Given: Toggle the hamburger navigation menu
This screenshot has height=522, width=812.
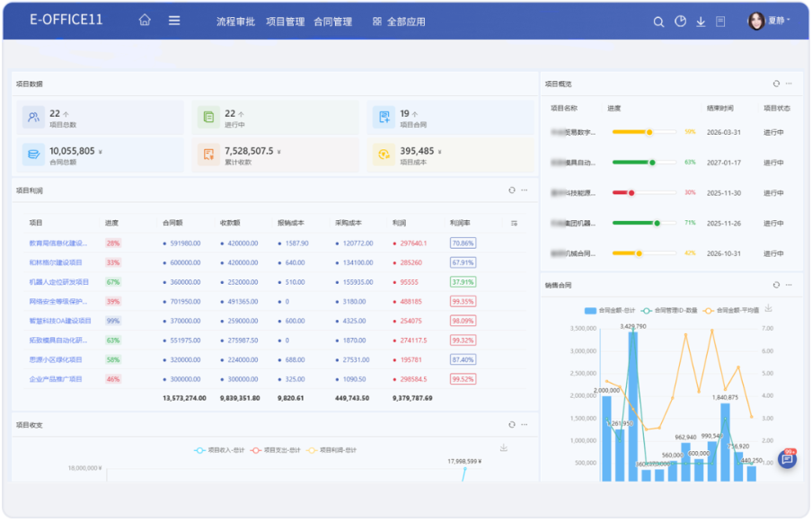Looking at the screenshot, I should [x=174, y=21].
